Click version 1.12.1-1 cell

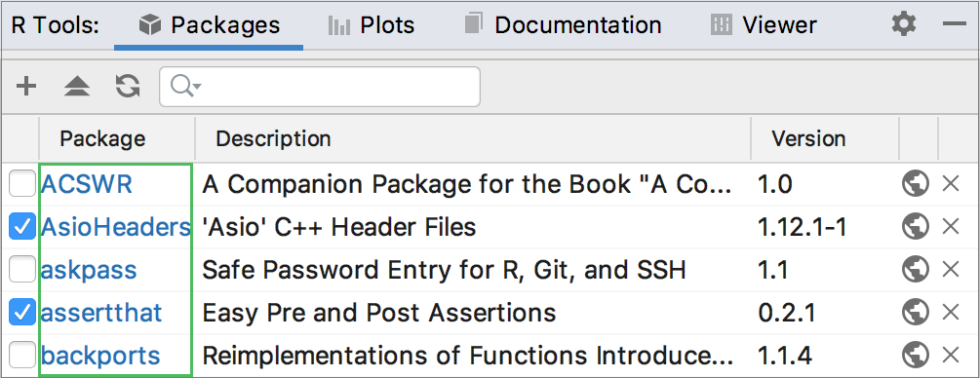click(803, 227)
